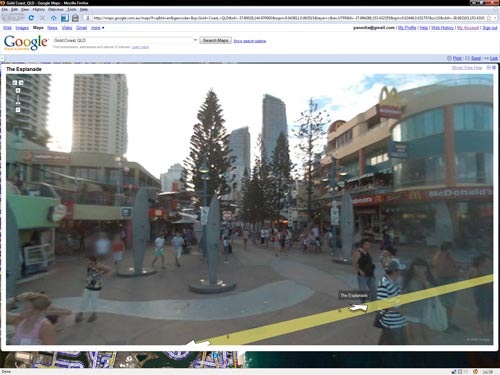Open the Tools menu
This screenshot has height=375, width=500.
pos(72,10)
